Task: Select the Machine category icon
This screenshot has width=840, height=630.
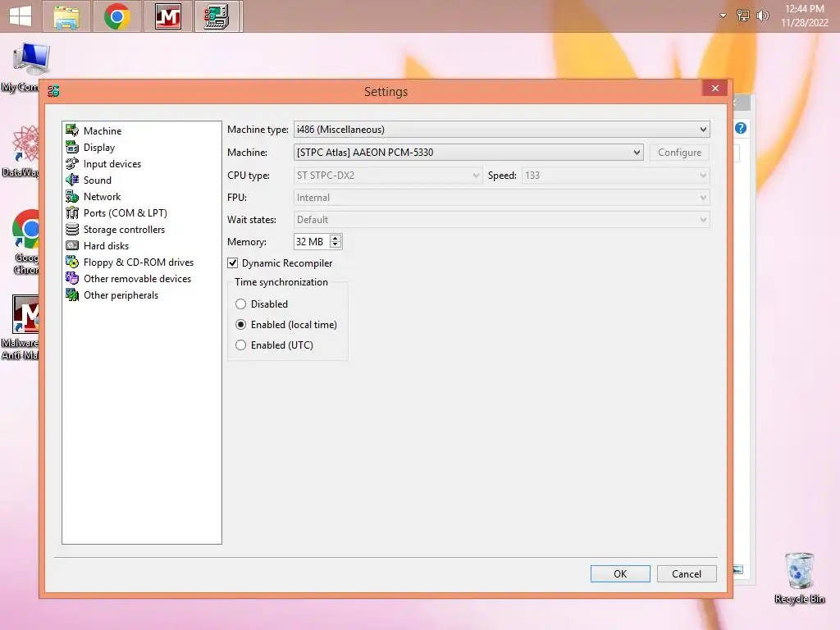Action: 72,130
